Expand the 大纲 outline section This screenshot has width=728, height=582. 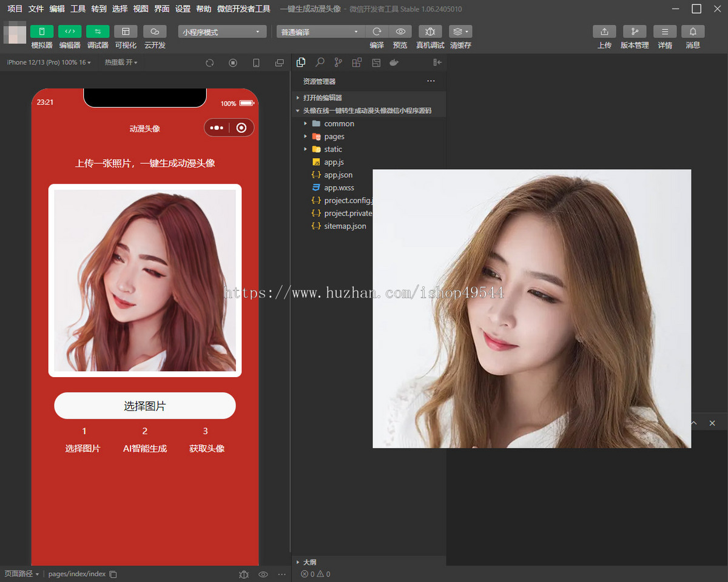tap(369, 562)
